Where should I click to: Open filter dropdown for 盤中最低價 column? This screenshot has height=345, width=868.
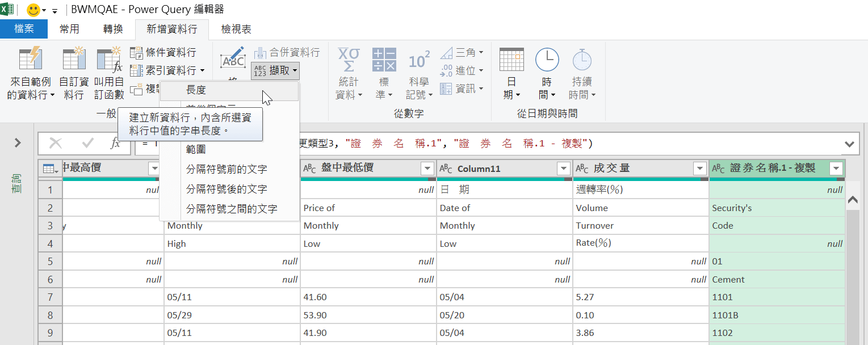click(427, 169)
